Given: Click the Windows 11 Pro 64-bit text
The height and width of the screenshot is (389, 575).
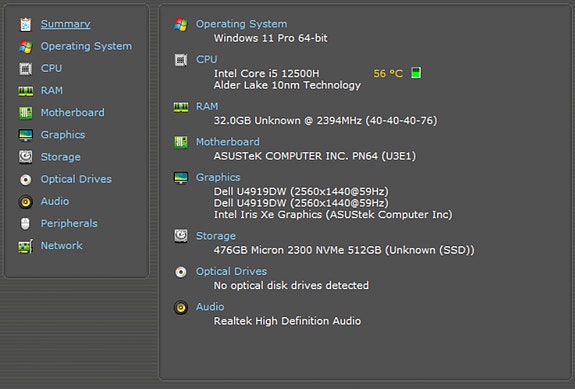Looking at the screenshot, I should coord(271,38).
